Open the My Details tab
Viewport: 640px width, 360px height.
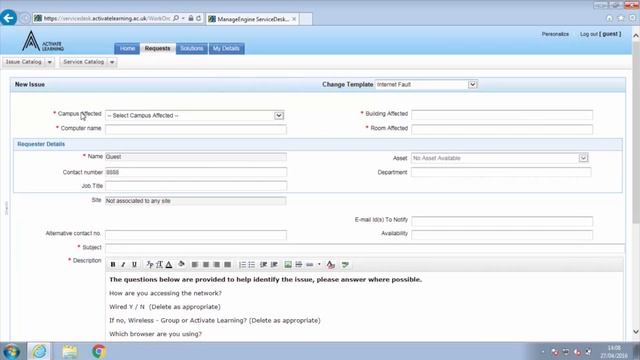[226, 49]
